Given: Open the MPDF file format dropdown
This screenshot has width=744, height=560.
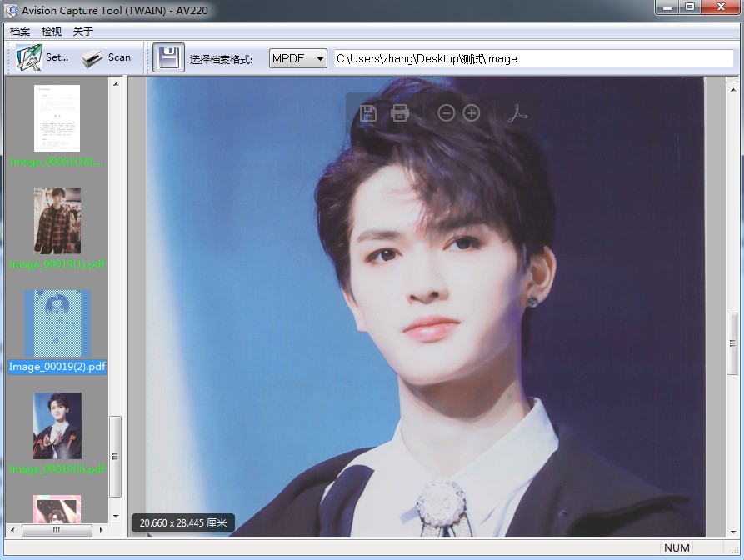Looking at the screenshot, I should click(x=298, y=58).
